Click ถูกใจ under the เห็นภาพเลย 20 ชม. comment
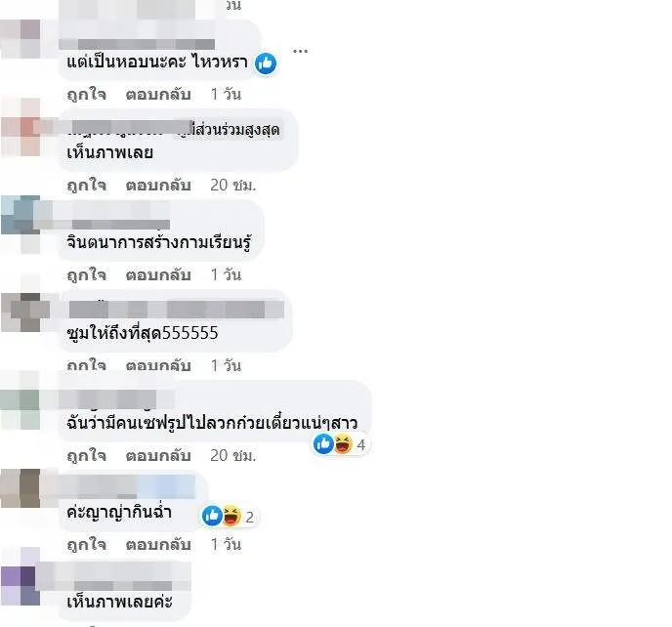The width and height of the screenshot is (672, 627). [87, 185]
